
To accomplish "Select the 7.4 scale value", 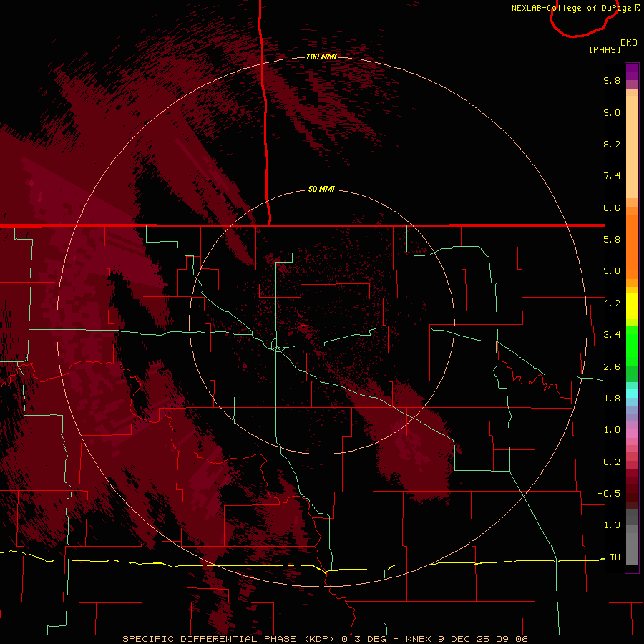I will [612, 176].
